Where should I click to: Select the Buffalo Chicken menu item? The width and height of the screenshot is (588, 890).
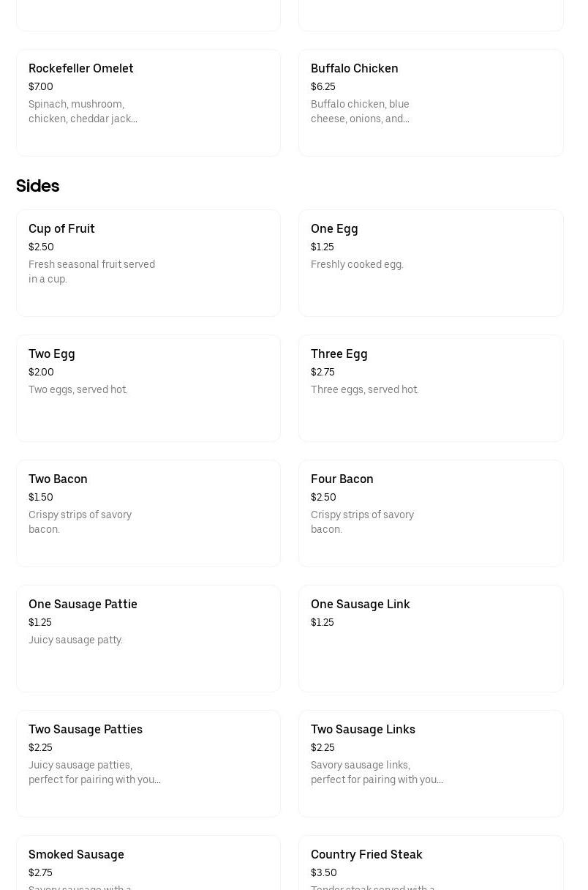[430, 102]
